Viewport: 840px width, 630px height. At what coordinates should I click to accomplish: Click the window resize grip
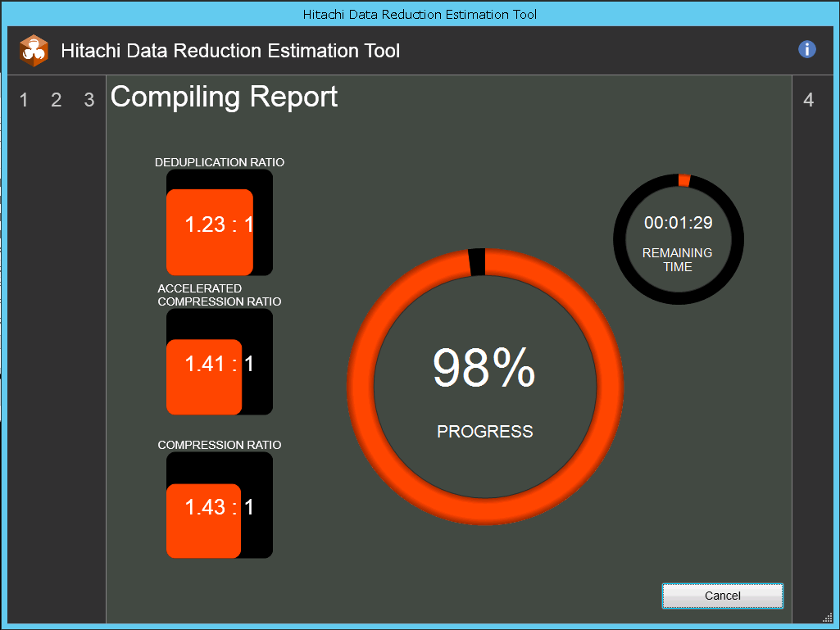(828, 618)
